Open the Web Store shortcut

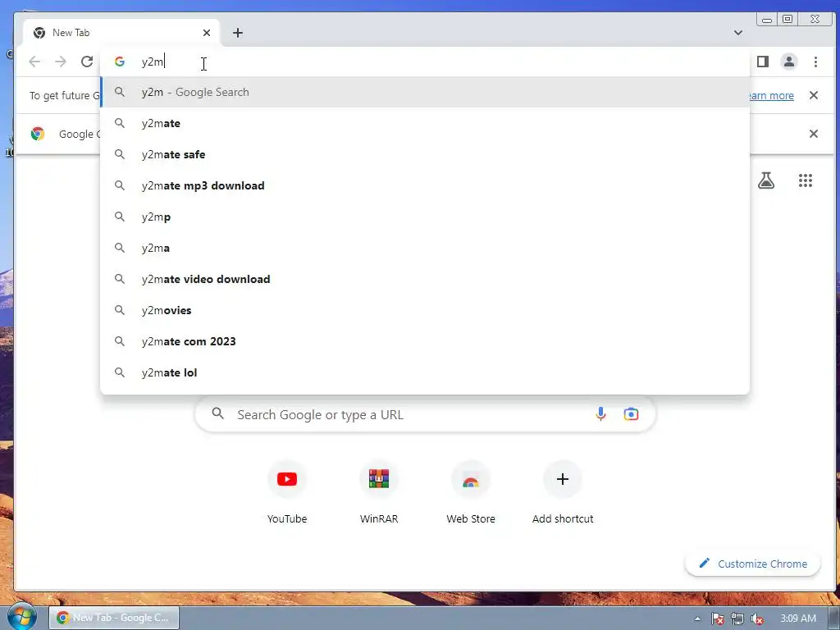471,492
